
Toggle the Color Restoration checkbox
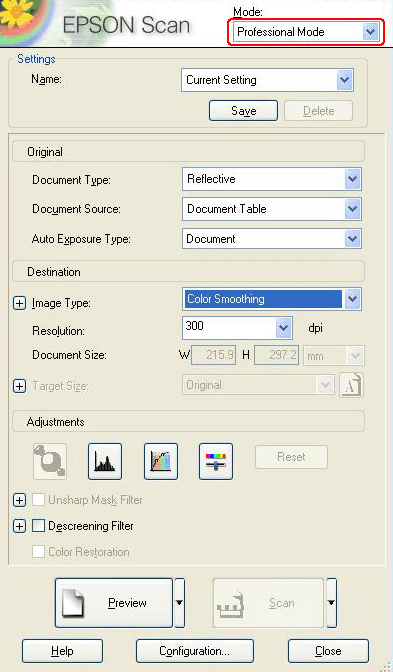39,552
